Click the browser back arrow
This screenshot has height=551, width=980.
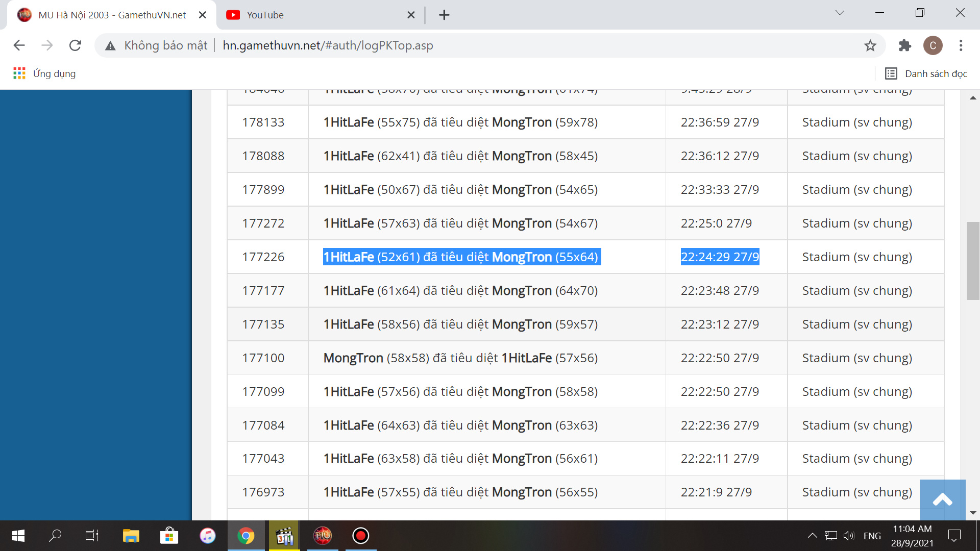[x=19, y=45]
